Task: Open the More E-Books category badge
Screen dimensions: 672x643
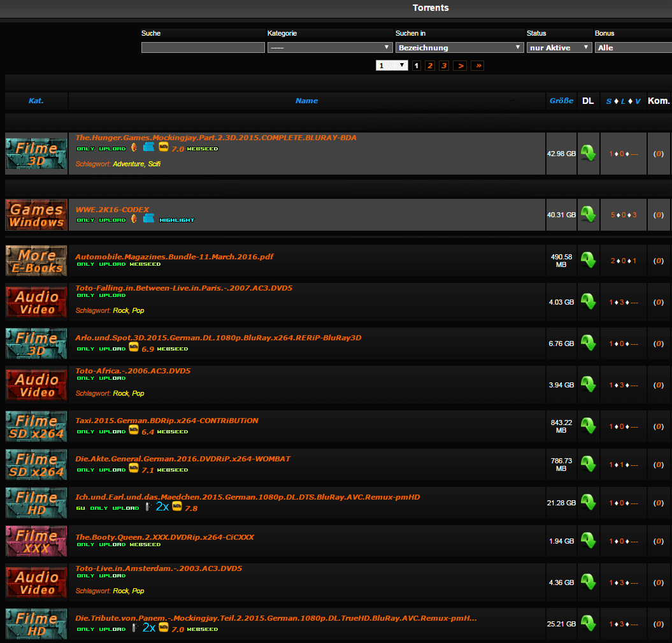Action: pyautogui.click(x=36, y=261)
